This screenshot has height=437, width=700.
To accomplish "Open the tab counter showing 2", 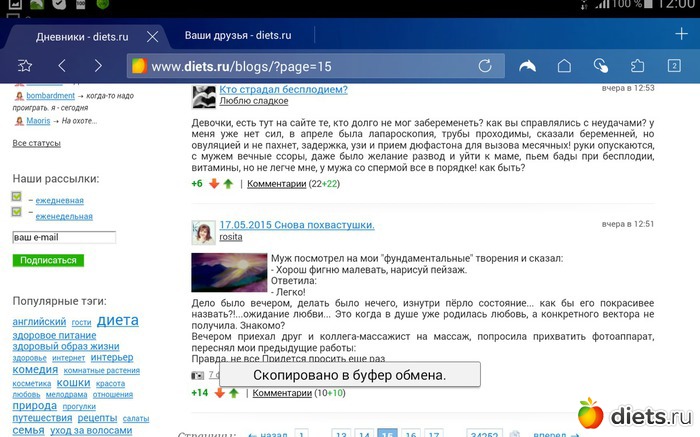I will (673, 66).
